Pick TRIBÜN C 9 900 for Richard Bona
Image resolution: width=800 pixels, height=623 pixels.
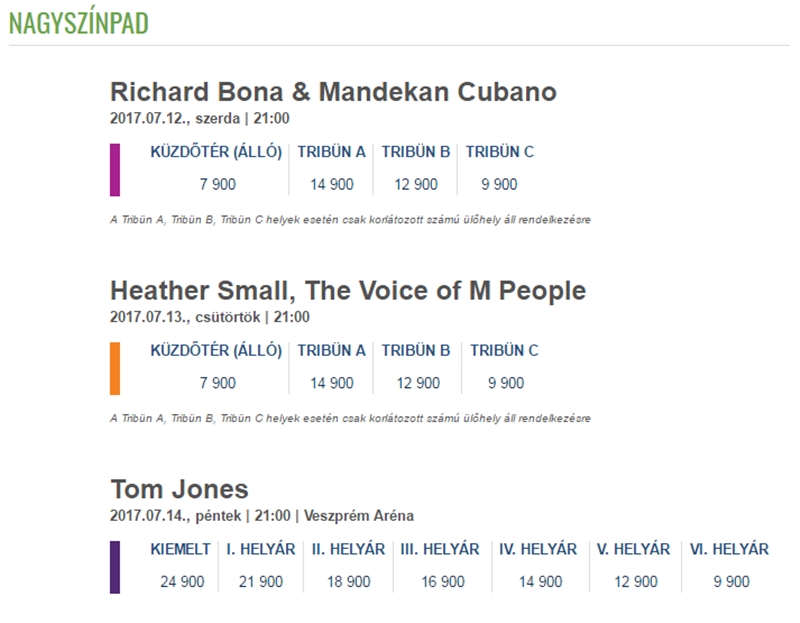coord(500,168)
